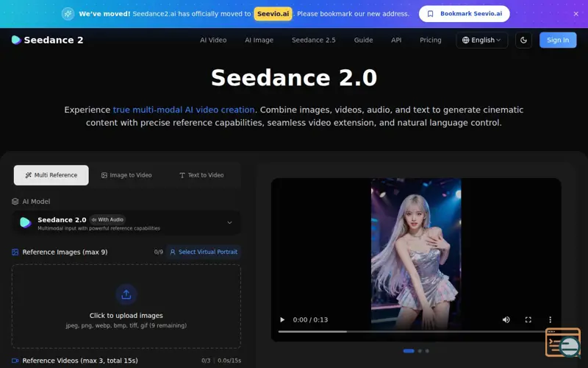Click the With Audio badge
Screen dimensions: 588x368
coord(107,219)
